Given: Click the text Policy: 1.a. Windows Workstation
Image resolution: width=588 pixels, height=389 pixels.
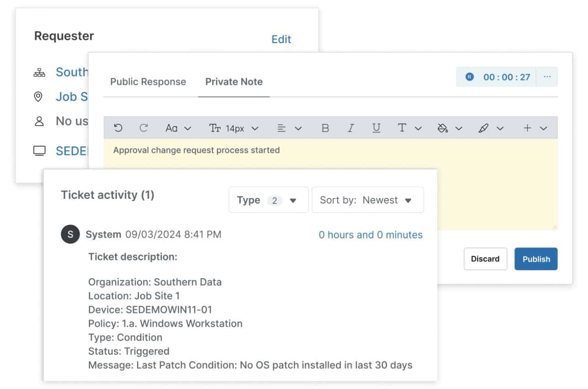Looking at the screenshot, I should point(165,324).
